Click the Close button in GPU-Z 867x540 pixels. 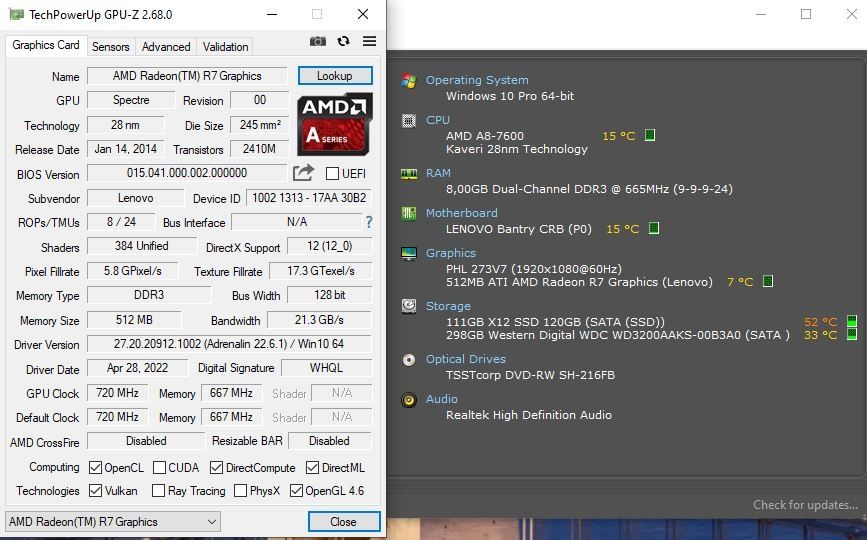[344, 522]
